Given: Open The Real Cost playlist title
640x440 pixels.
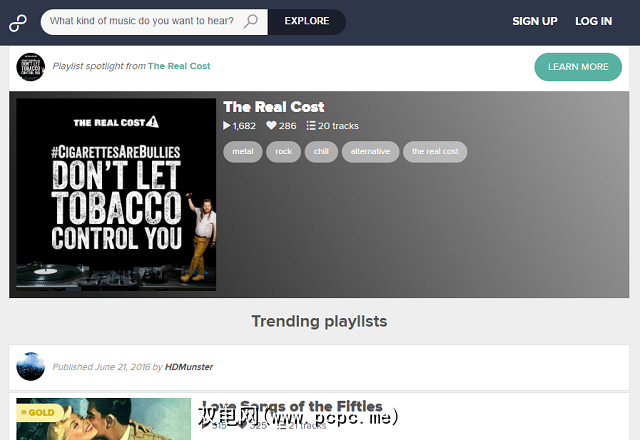Looking at the screenshot, I should click(x=274, y=107).
